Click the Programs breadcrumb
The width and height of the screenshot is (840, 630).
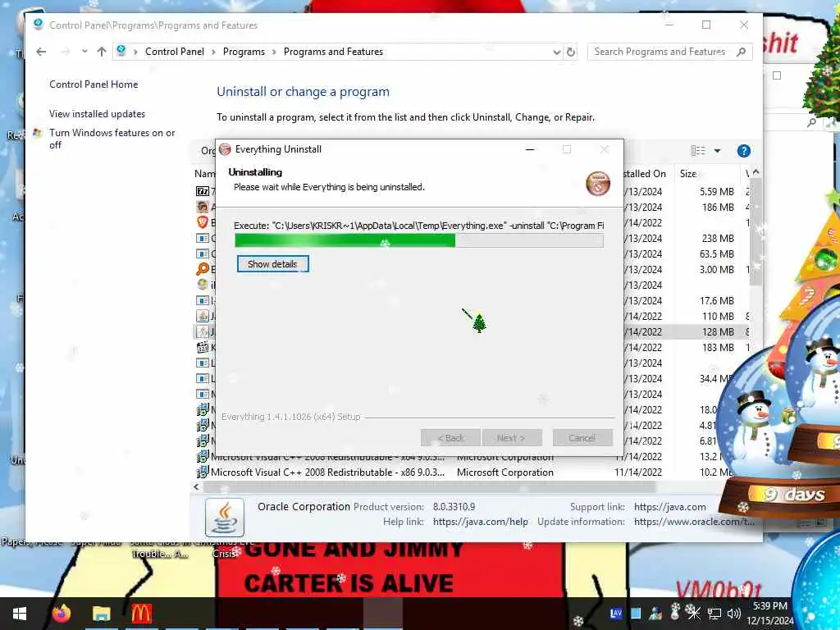click(x=244, y=52)
